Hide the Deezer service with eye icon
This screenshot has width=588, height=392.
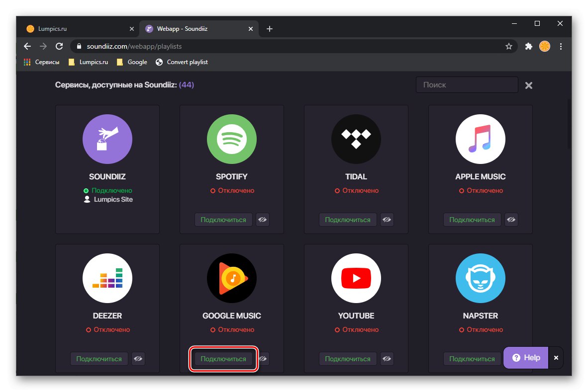click(138, 359)
